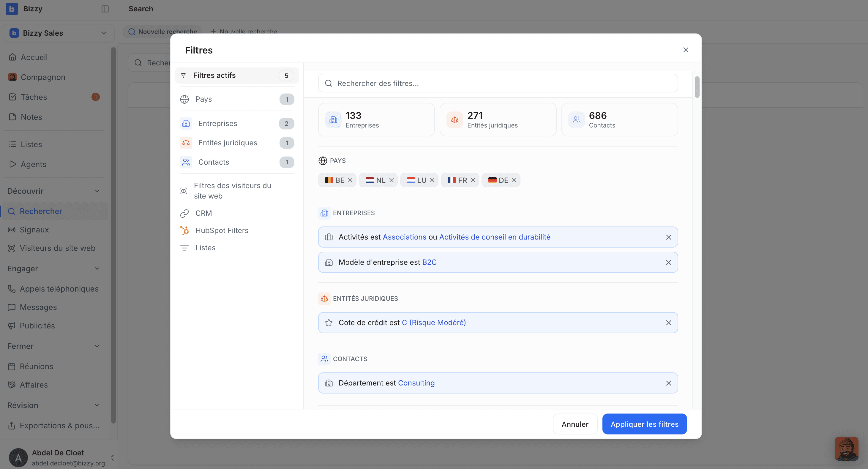
Task: Open Listes in the main sidebar
Action: (25, 144)
